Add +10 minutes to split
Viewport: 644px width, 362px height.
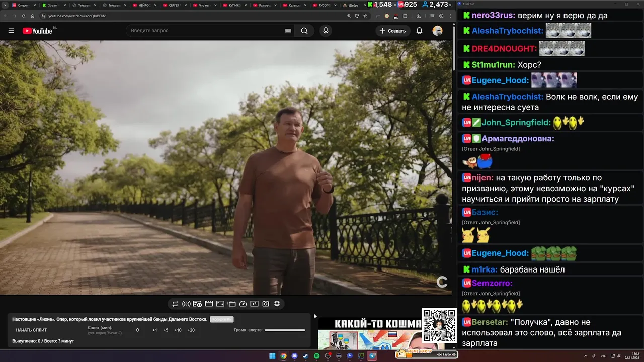pos(178,330)
